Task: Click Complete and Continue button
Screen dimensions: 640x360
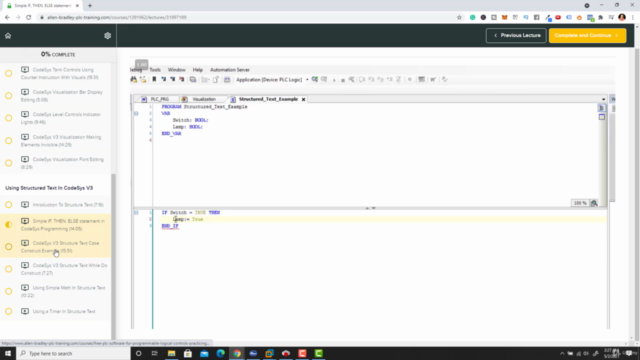Action: [587, 36]
